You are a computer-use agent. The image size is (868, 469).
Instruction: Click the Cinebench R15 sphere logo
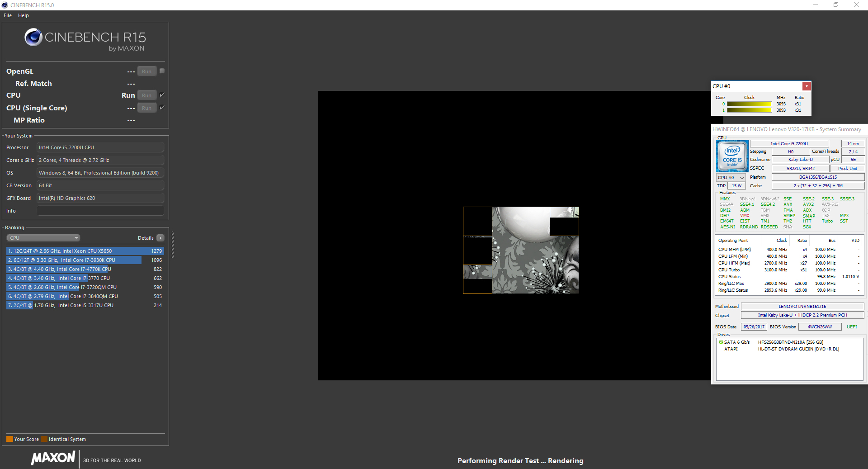(33, 37)
